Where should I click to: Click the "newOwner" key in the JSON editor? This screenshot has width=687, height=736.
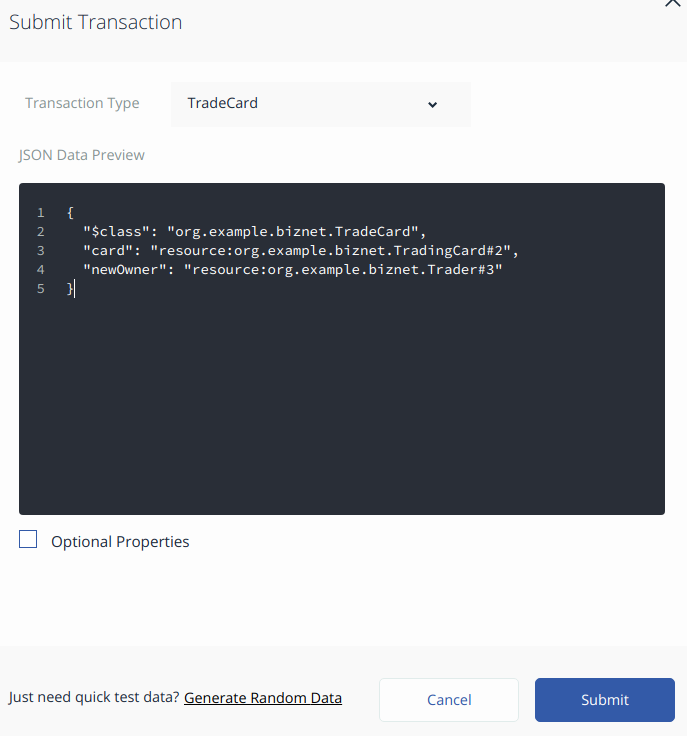125,270
